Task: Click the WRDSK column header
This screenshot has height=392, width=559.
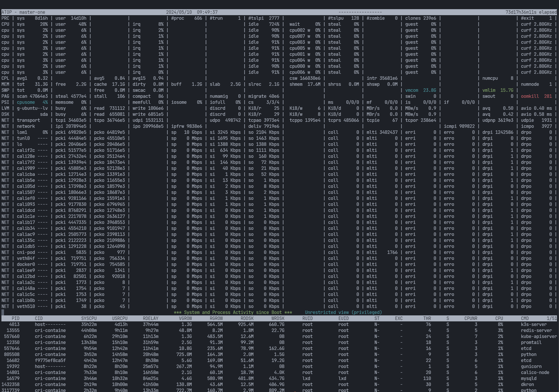Action: click(x=278, y=318)
